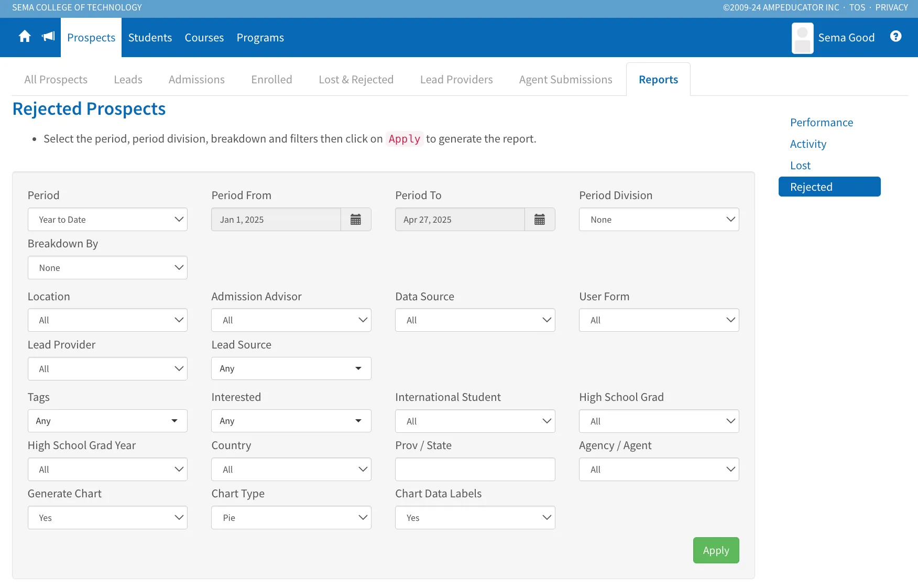Screen dimensions: 918x588
Task: Open the Activity report link
Action: click(808, 144)
